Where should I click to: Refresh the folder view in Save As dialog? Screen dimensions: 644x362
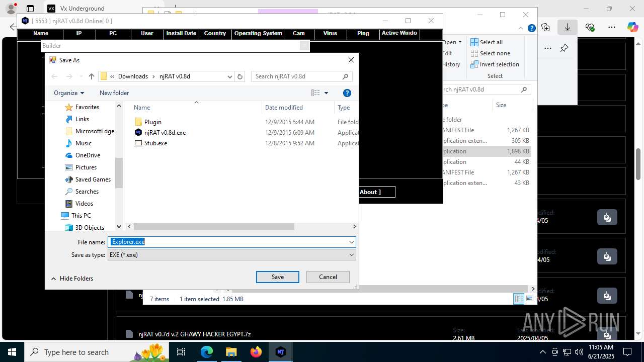click(x=240, y=76)
